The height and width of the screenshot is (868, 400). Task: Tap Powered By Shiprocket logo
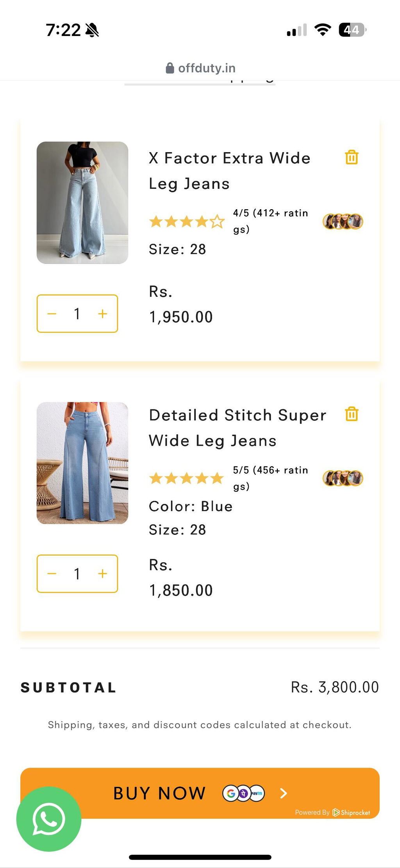pyautogui.click(x=332, y=812)
